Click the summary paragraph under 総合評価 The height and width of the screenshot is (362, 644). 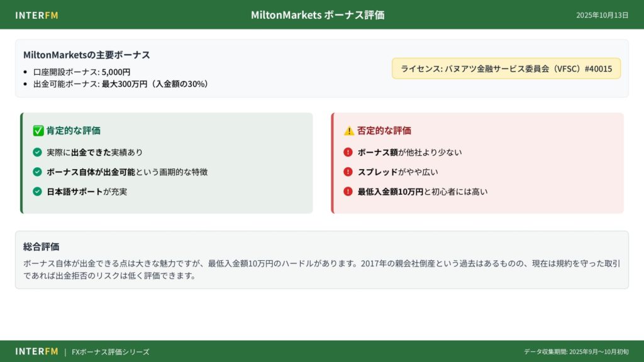tap(321, 270)
